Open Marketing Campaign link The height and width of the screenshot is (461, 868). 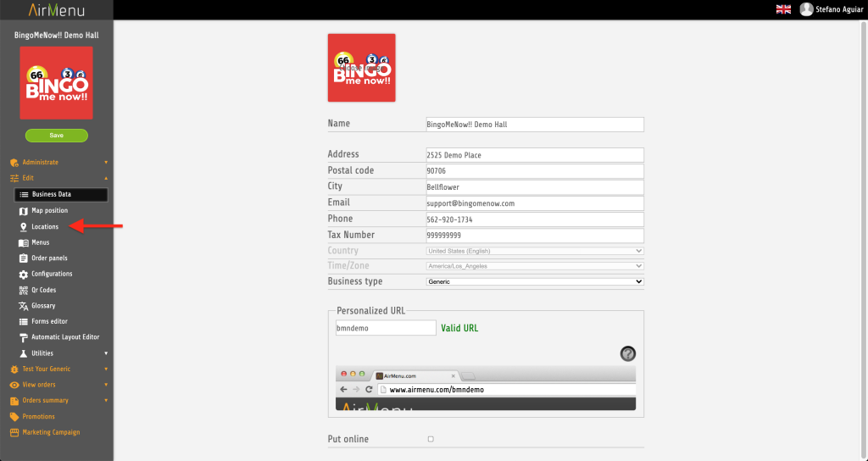pyautogui.click(x=51, y=432)
